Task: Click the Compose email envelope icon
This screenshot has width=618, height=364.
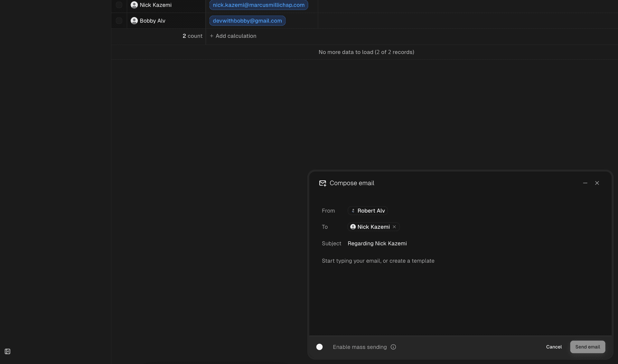Action: (x=323, y=183)
